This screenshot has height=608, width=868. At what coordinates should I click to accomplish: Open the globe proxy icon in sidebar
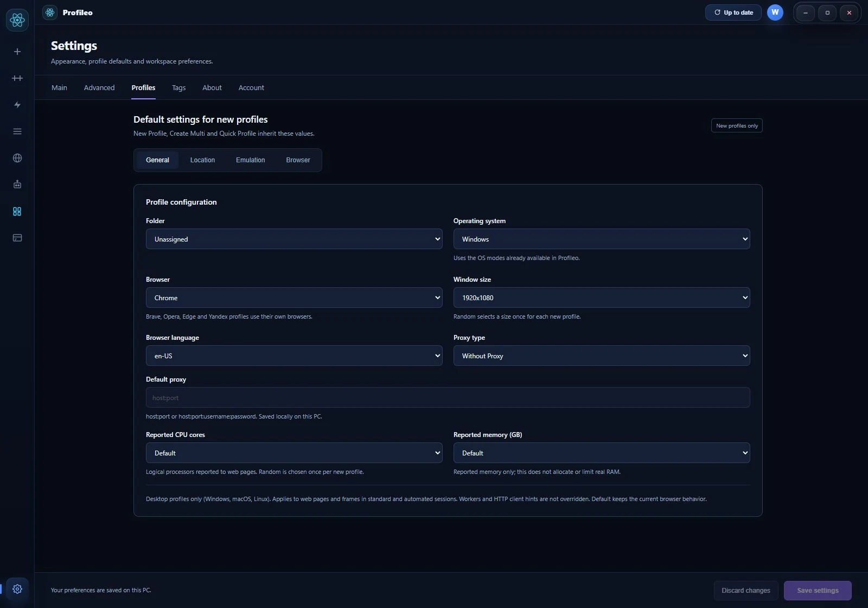pos(17,158)
